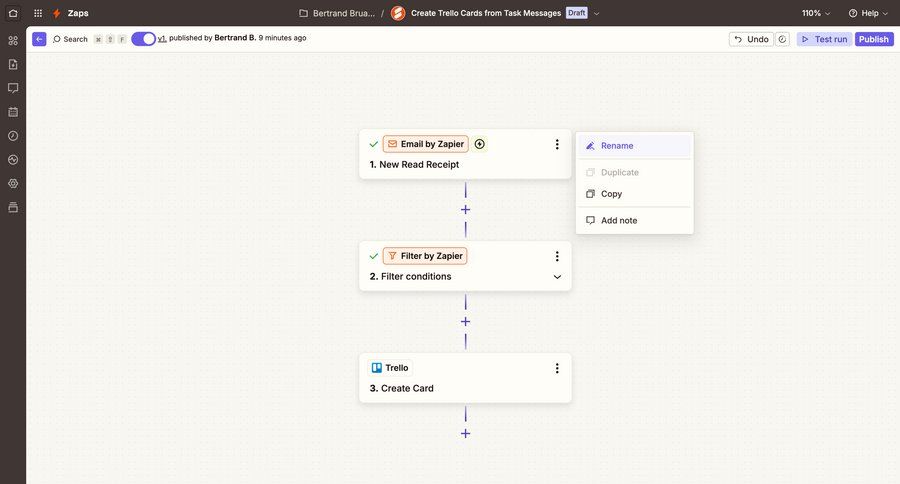Click the version history icon beside Undo

point(782,39)
